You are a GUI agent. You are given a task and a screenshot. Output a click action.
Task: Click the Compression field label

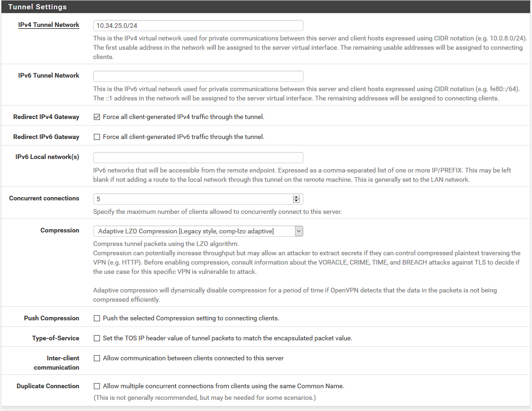(x=59, y=231)
